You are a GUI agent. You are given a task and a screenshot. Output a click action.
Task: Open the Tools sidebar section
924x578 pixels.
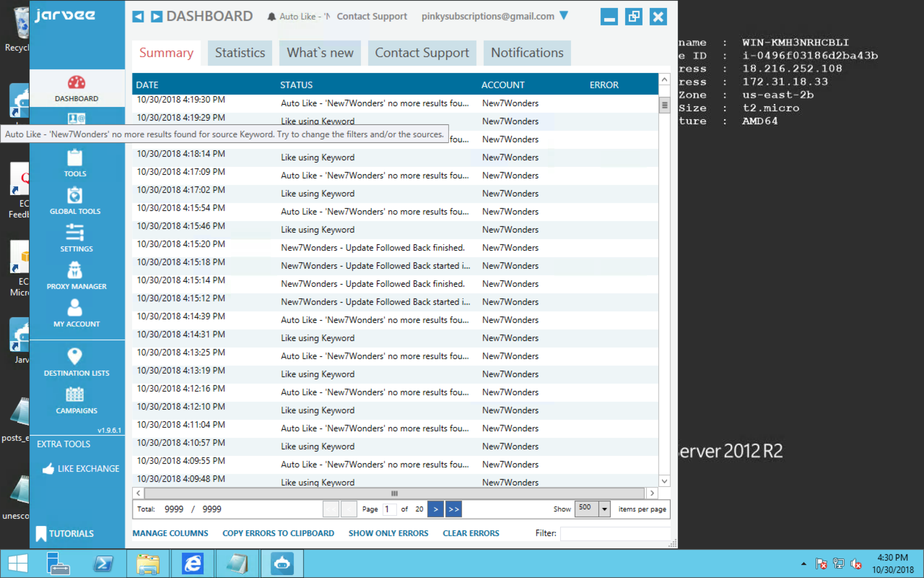(x=75, y=163)
